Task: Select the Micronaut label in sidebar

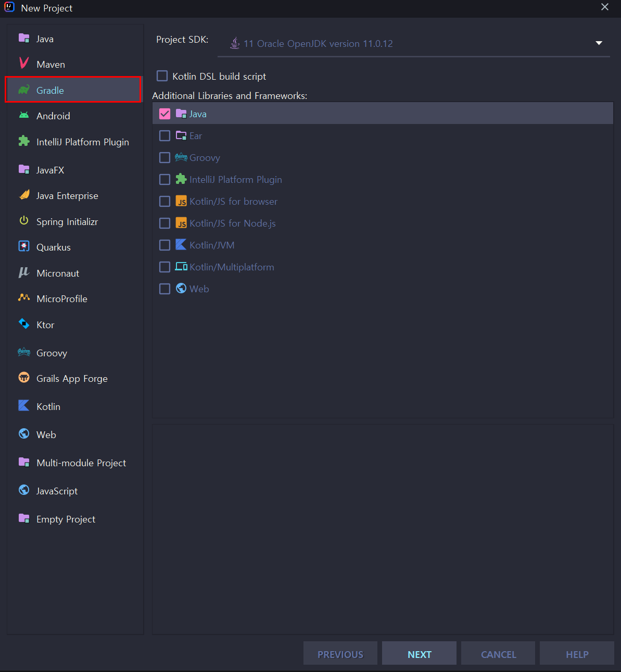Action: point(58,273)
